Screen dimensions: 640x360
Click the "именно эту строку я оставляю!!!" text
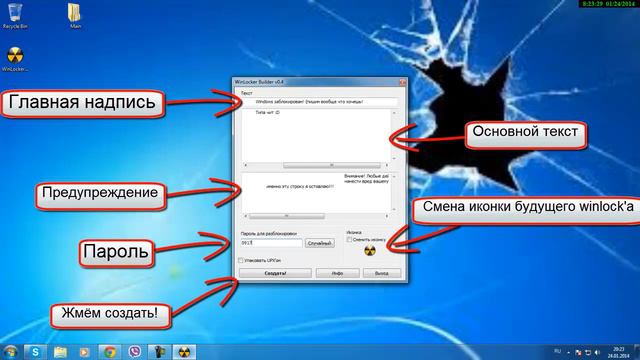pos(300,186)
